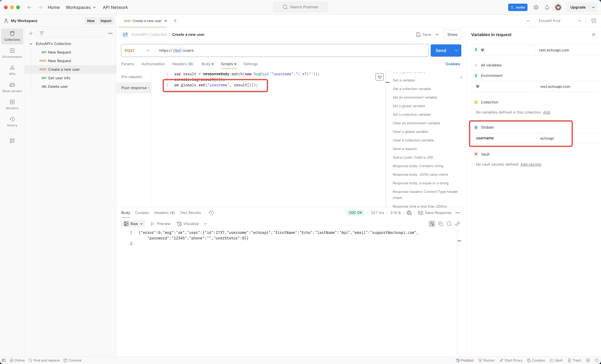
Task: Open the EchoAPI Prod environment selector
Action: pos(560,21)
